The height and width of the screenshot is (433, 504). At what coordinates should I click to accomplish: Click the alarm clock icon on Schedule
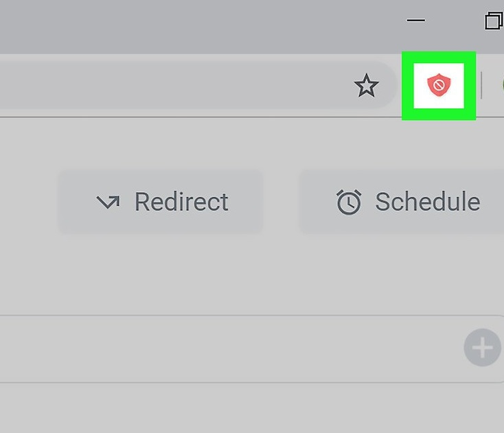pyautogui.click(x=349, y=202)
